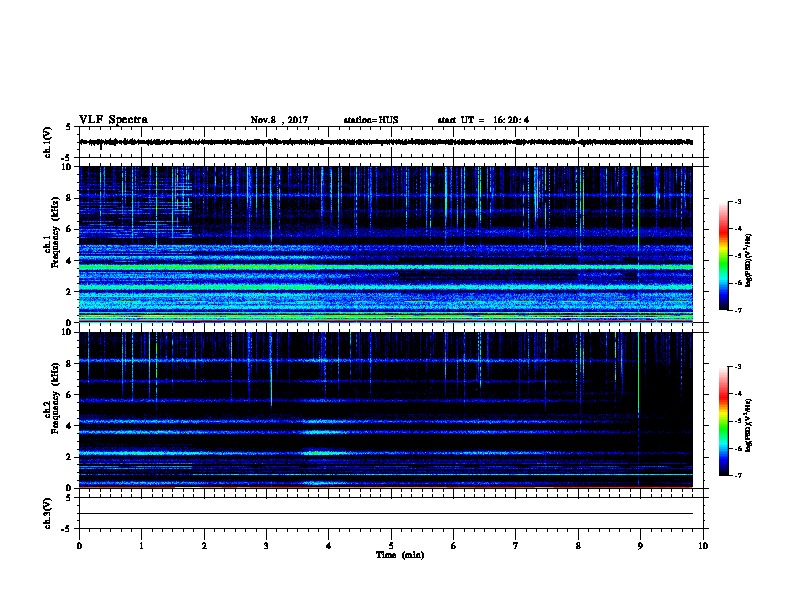Select the date text 'Nov.8 , 2017'

(x=279, y=120)
